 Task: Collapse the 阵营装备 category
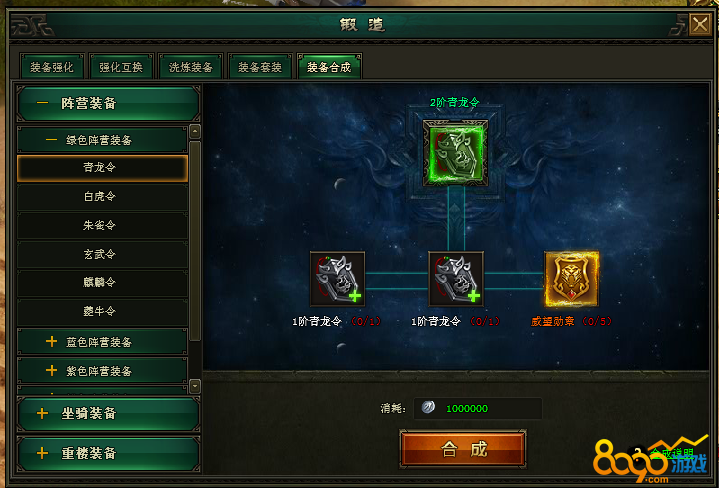pos(108,103)
